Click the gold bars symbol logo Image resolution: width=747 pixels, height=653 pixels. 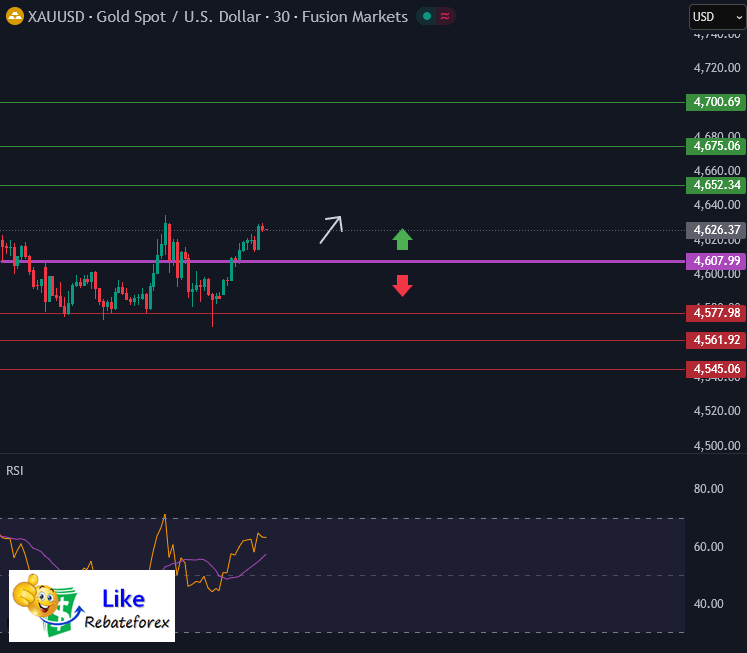click(x=15, y=17)
